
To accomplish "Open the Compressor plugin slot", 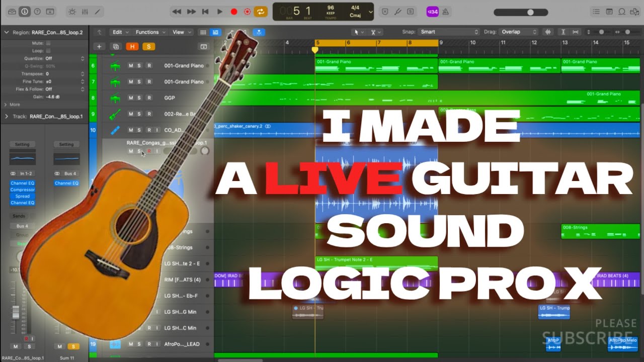I will [22, 190].
